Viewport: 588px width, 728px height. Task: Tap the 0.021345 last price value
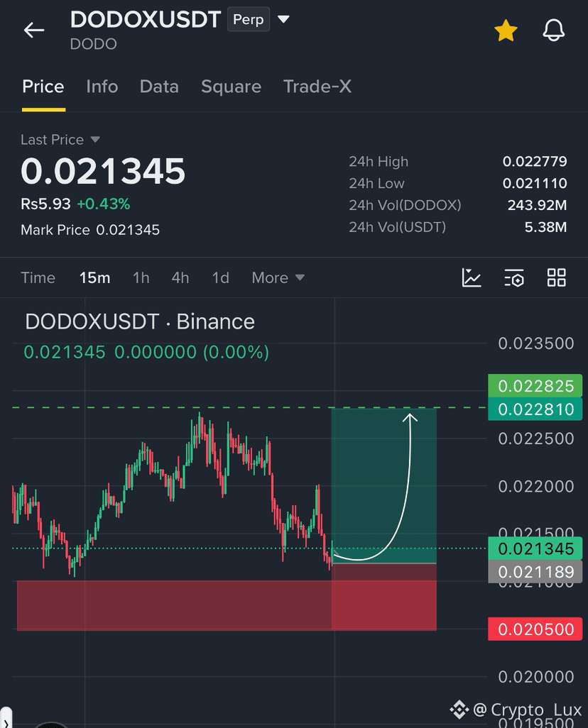(x=103, y=171)
